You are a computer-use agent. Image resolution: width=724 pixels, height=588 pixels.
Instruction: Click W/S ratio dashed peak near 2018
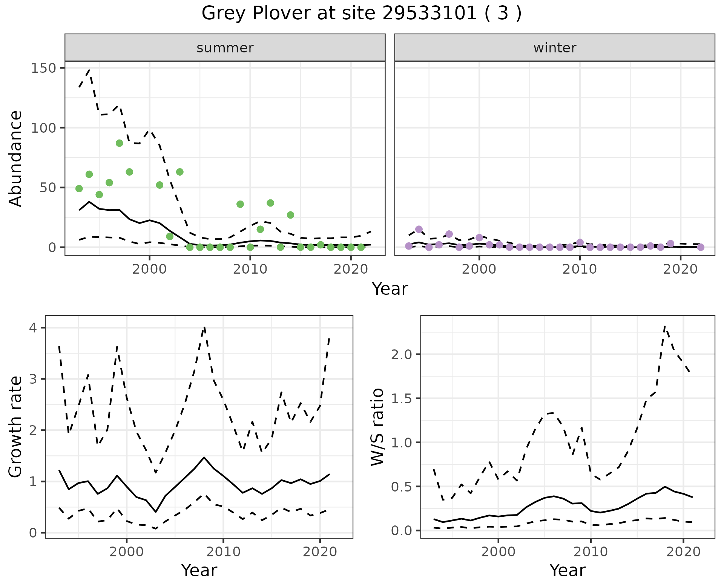click(x=664, y=326)
